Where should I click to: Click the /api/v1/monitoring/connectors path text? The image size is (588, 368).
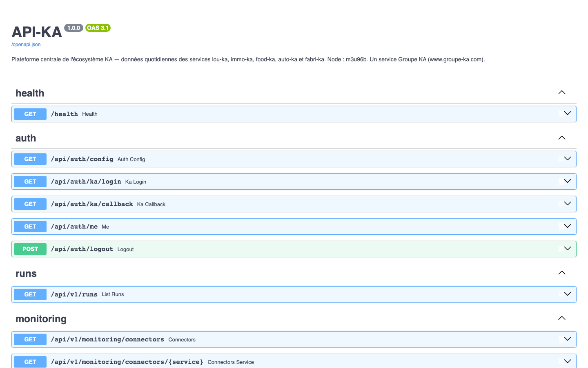pos(107,339)
